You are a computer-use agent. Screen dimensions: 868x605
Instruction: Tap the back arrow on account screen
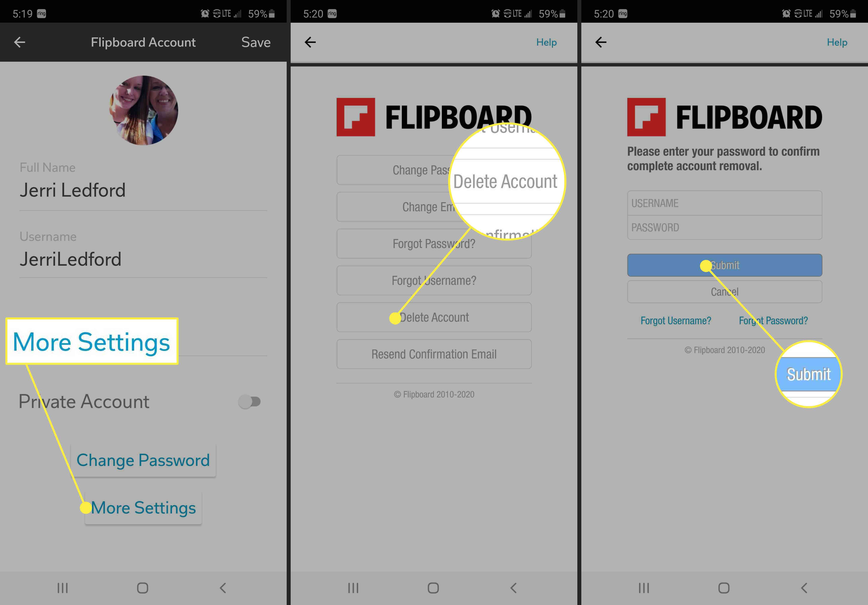tap(20, 42)
